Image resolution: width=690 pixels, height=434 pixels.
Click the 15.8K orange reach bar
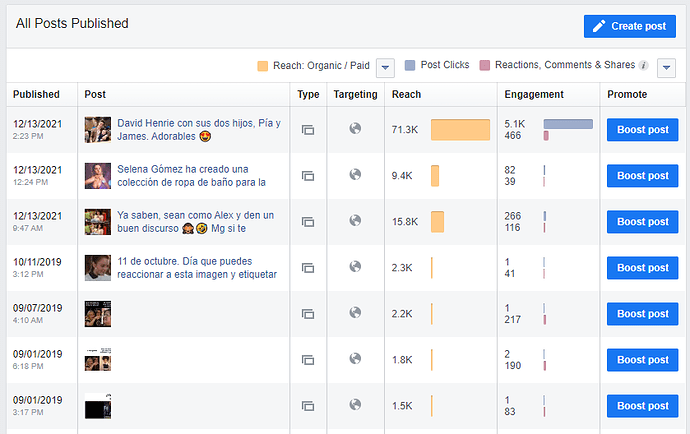tap(437, 222)
